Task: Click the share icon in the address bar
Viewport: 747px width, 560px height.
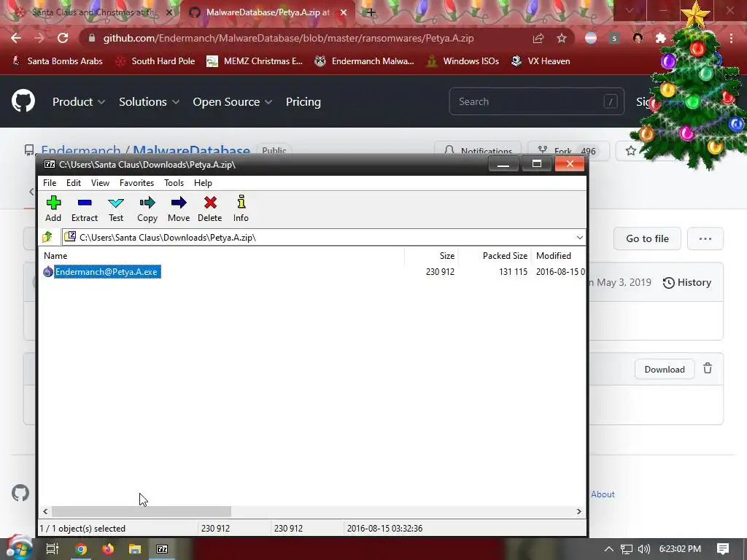Action: tap(538, 38)
